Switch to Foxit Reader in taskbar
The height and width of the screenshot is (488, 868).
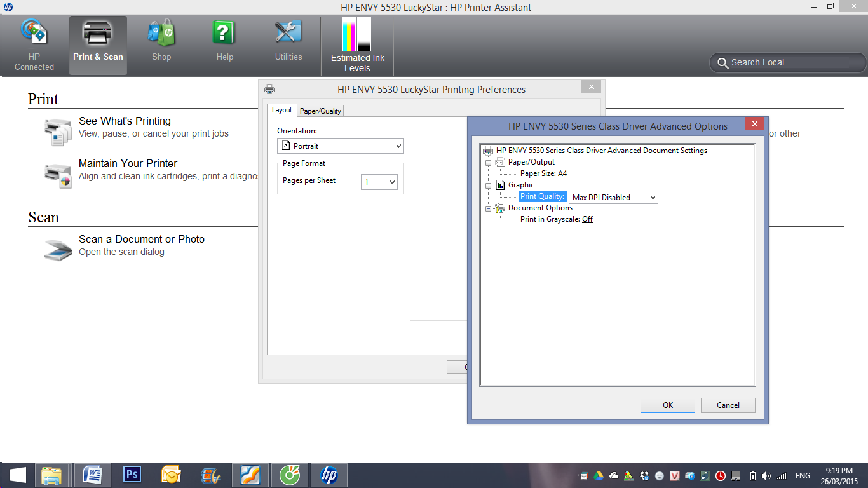pos(250,475)
